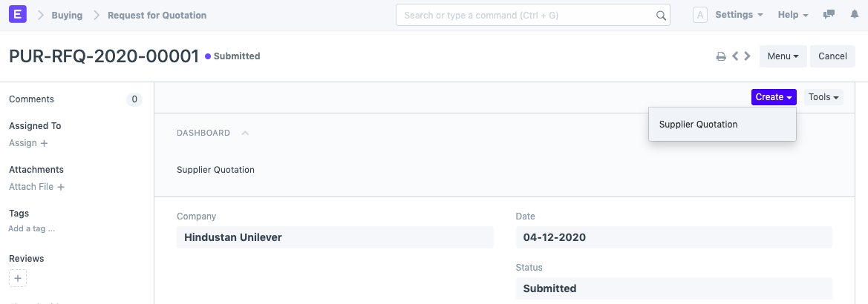
Task: Focus the Add a tag field
Action: tap(32, 229)
